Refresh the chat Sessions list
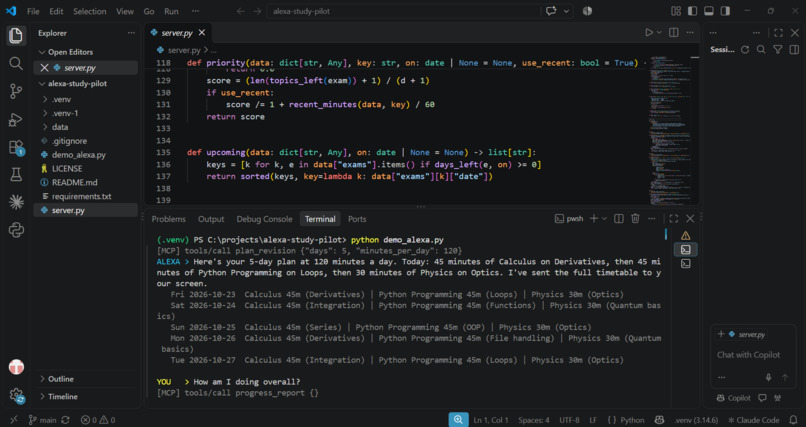Screen dimensions: 806x427 [x=745, y=49]
